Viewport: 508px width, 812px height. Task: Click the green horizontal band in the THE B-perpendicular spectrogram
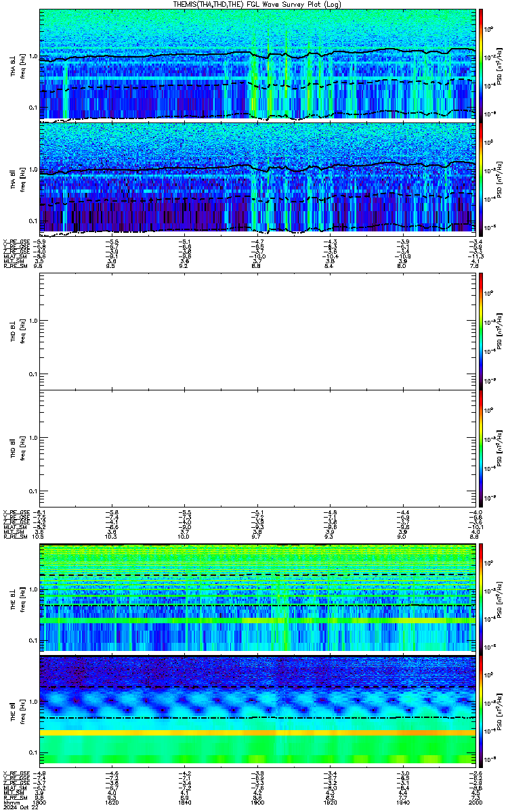point(258,620)
